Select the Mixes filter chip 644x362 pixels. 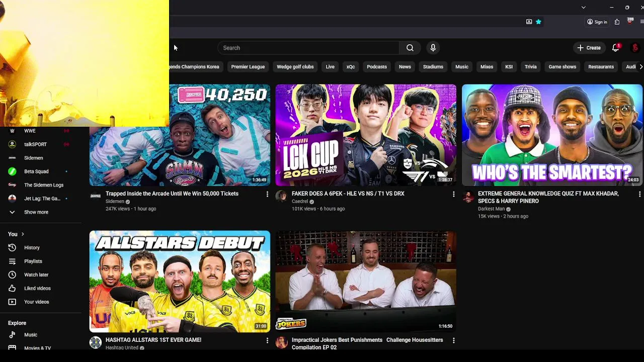pos(487,67)
